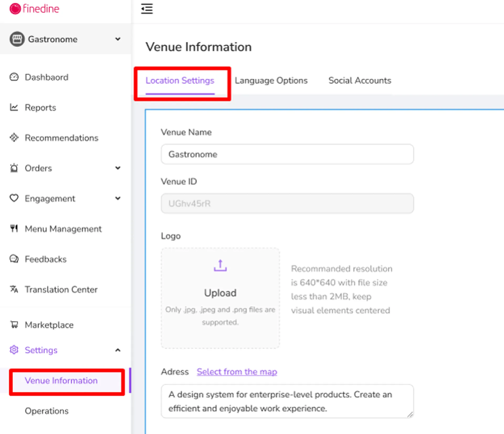
Task: Open Menu Management page
Action: pyautogui.click(x=63, y=229)
